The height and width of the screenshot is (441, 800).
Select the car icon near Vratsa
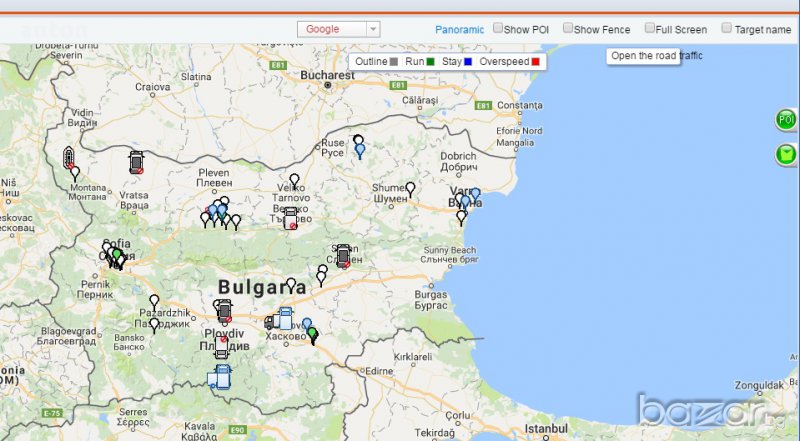click(136, 161)
